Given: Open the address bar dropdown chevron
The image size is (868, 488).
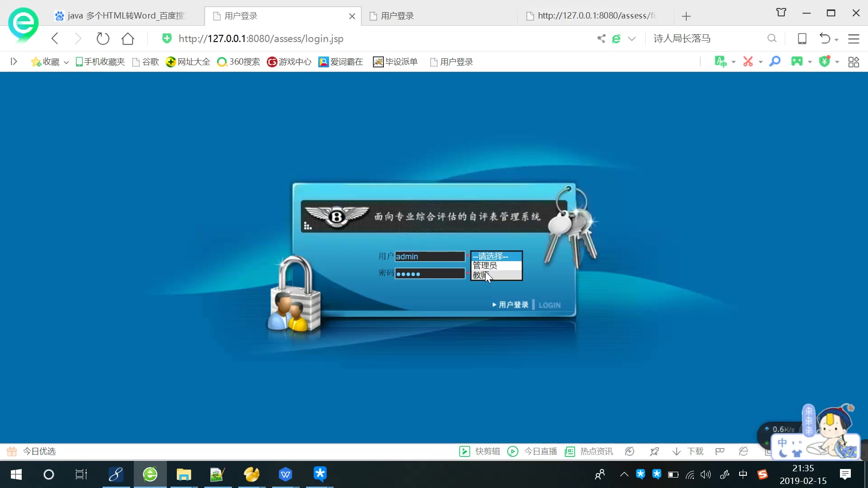Looking at the screenshot, I should tap(632, 38).
